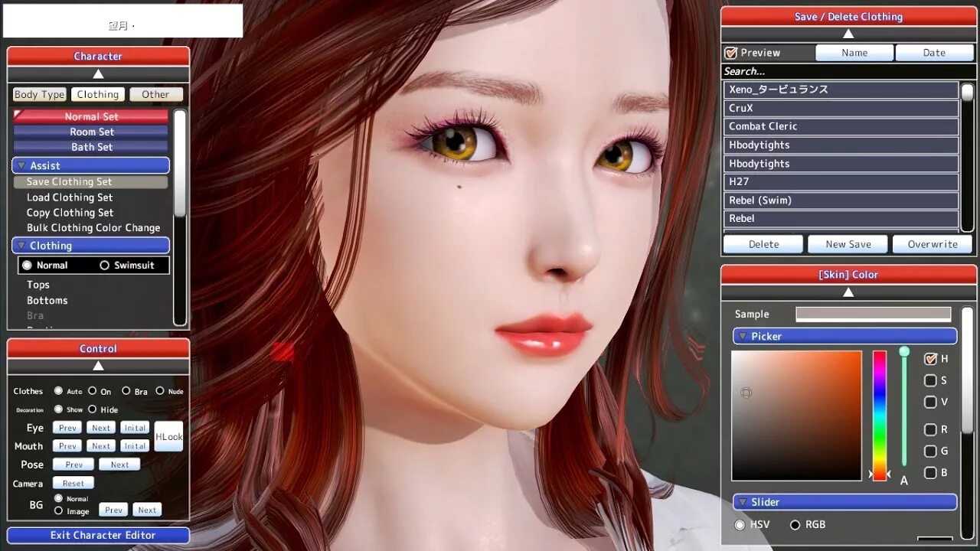This screenshot has height=551, width=980.
Task: Open the Bottoms category
Action: point(47,301)
